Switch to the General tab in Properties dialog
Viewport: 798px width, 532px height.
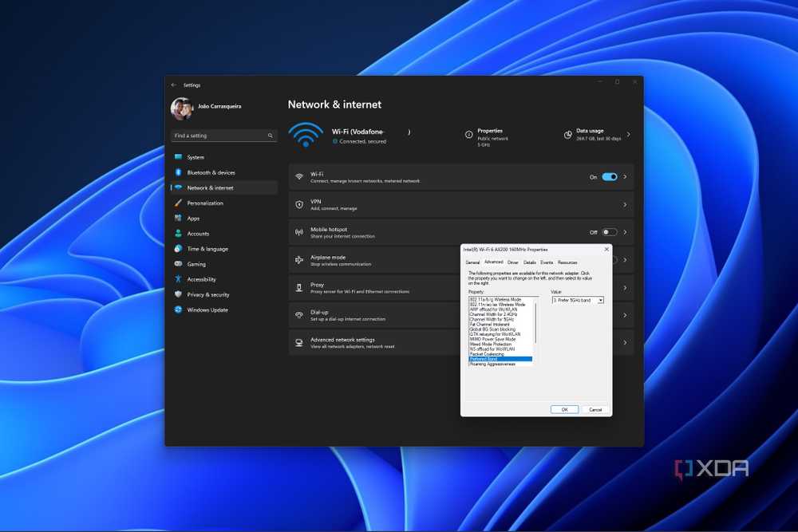[472, 262]
